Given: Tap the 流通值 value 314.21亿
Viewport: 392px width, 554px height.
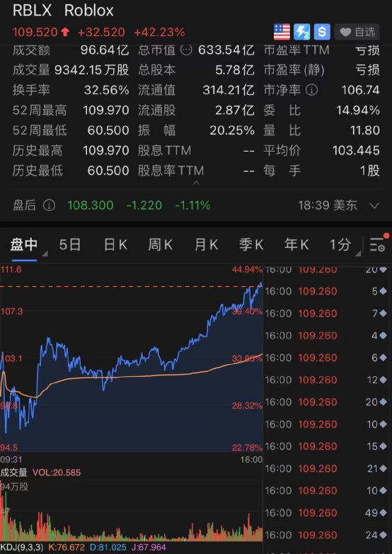Looking at the screenshot, I should 229,90.
